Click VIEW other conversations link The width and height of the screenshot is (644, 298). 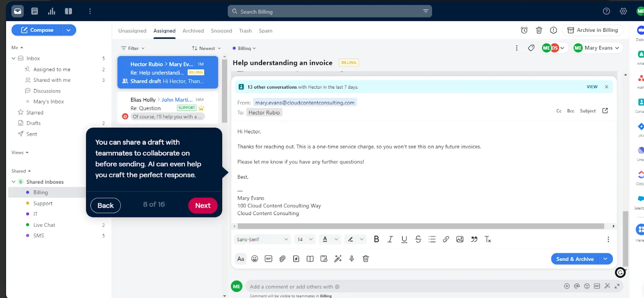tap(592, 87)
